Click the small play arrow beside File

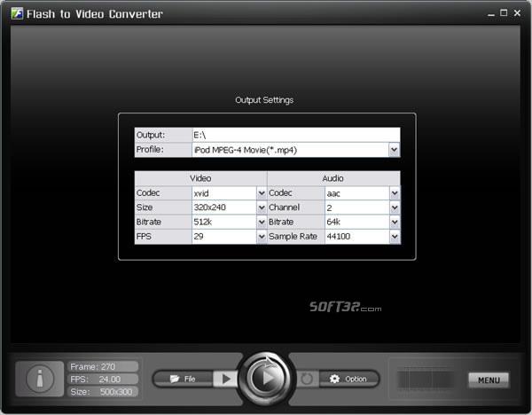(x=225, y=379)
